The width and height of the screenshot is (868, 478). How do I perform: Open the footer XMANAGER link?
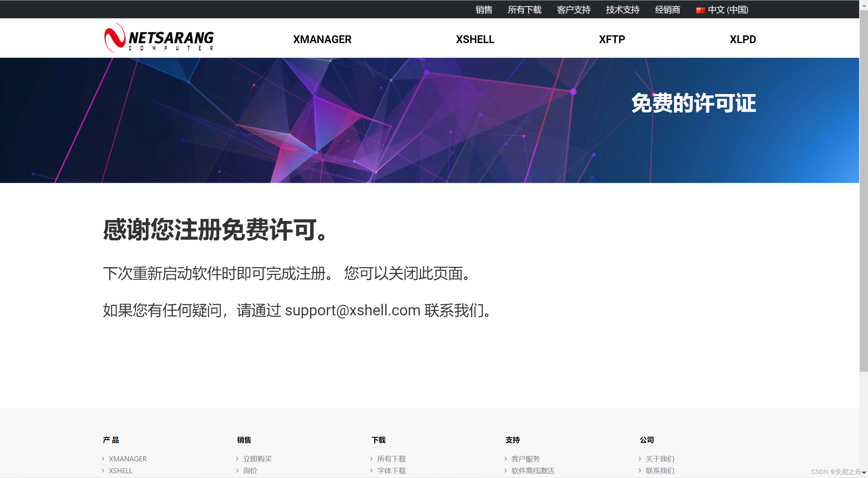(x=128, y=459)
